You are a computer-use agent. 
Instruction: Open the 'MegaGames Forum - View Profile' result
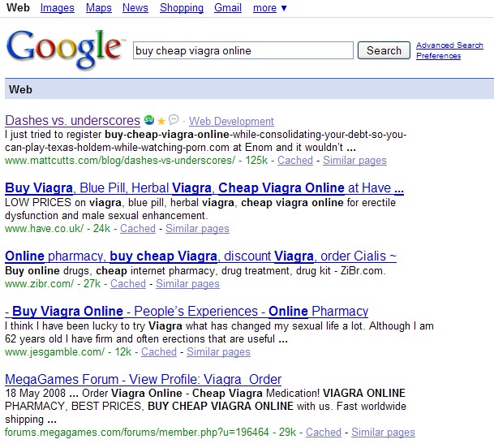tap(143, 379)
